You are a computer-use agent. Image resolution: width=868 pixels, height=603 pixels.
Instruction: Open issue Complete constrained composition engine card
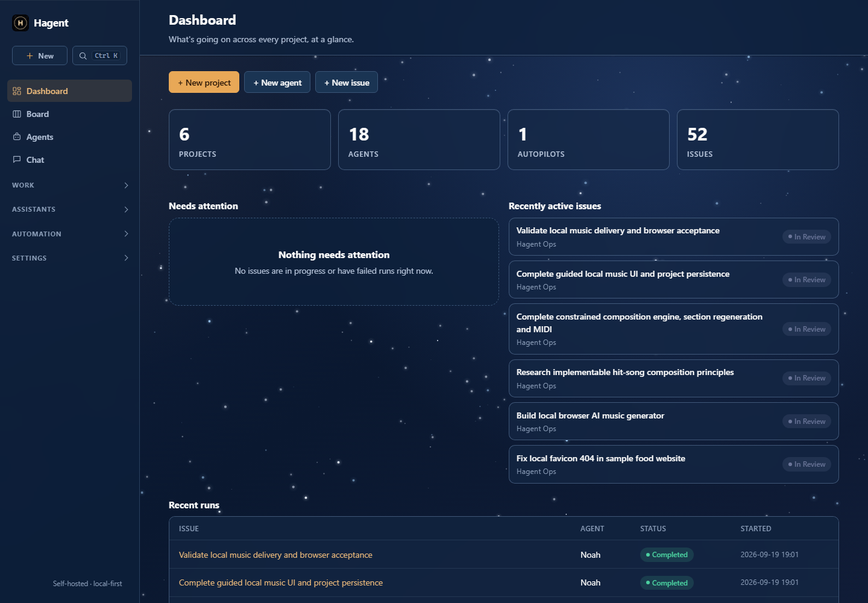(x=673, y=329)
